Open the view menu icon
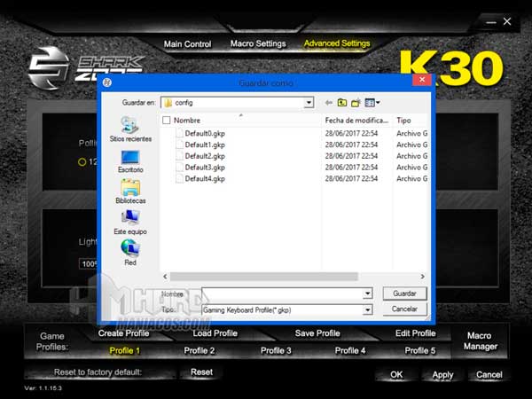The width and height of the screenshot is (532, 399). tap(372, 103)
